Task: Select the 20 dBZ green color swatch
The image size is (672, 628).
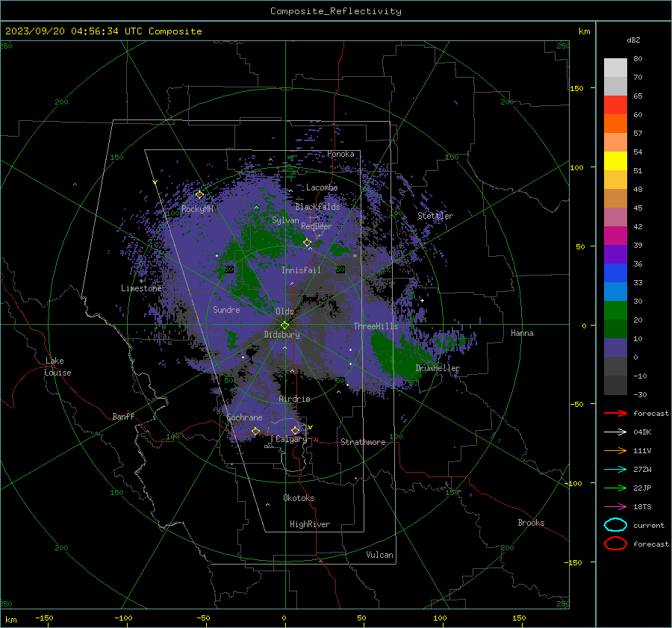Action: tap(615, 329)
